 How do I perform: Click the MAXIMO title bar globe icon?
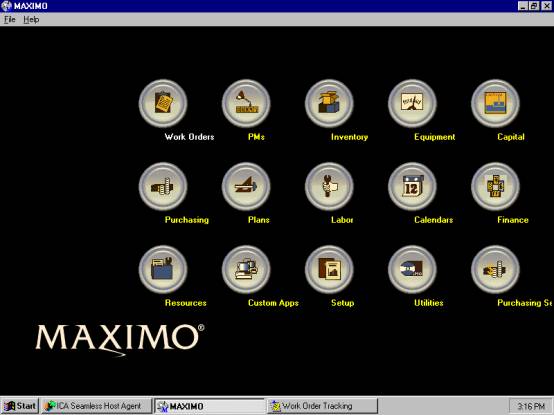(6, 6)
